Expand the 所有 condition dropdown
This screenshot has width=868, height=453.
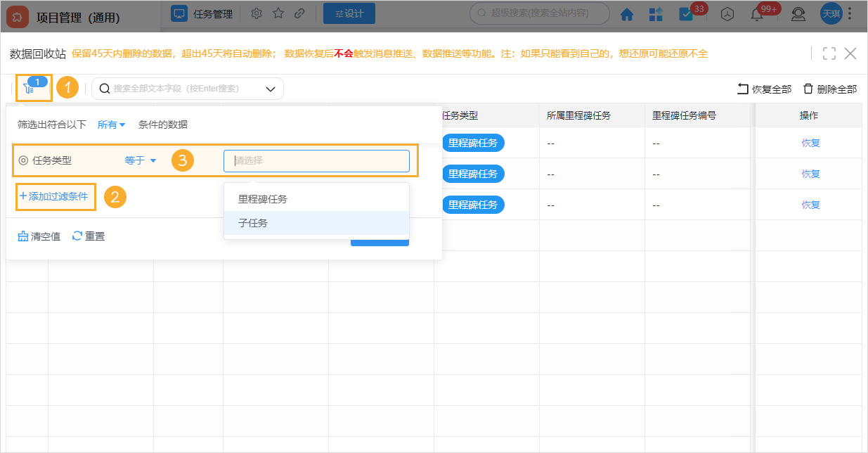tap(111, 125)
